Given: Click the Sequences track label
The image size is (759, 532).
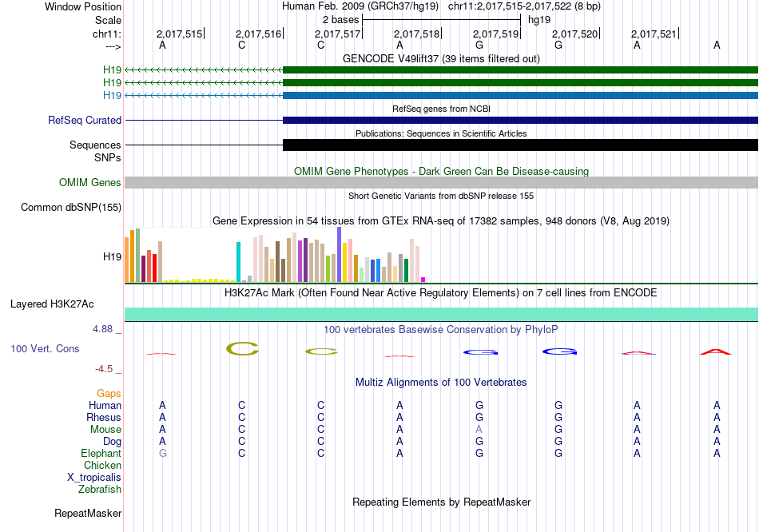Looking at the screenshot, I should tap(95, 145).
